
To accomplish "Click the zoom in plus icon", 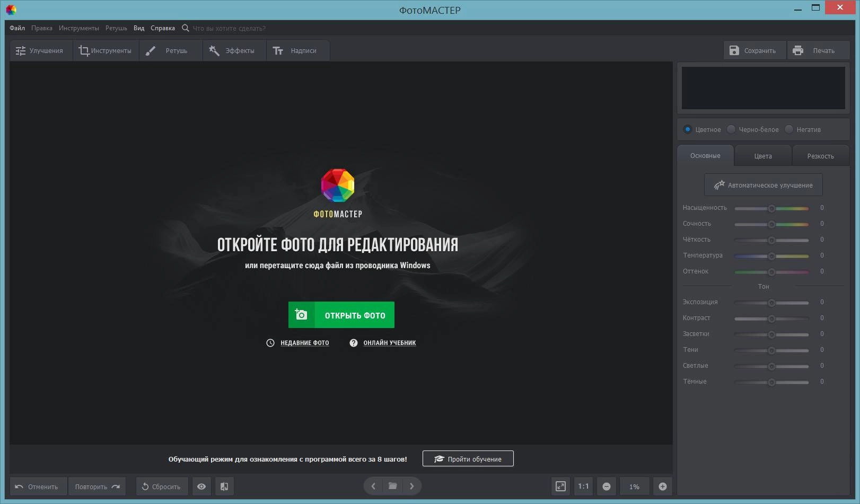I will click(663, 486).
